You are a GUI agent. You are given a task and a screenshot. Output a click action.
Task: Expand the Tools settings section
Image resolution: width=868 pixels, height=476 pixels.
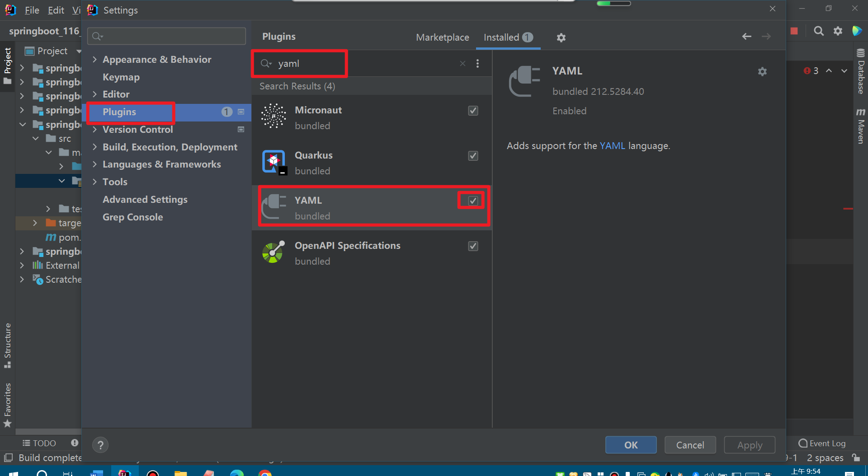94,182
